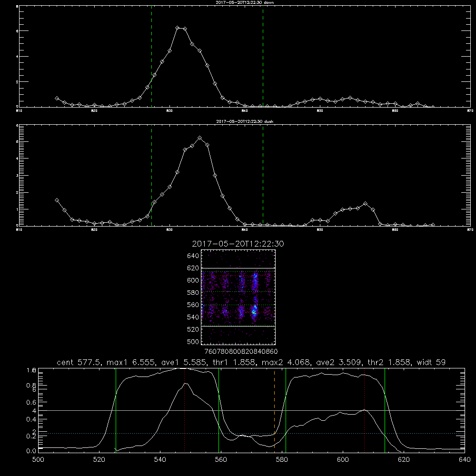Click the secondary dusk peak diamond near 856
The image size is (476, 476).
click(366, 203)
